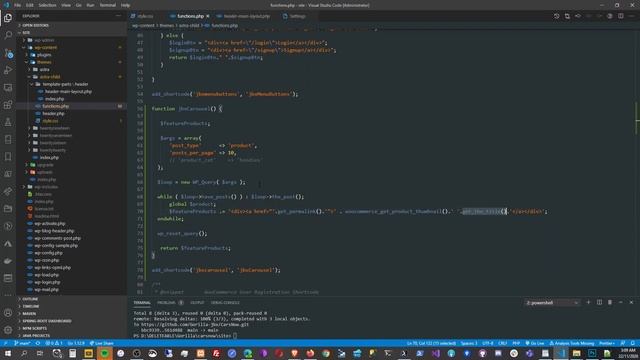Click Go Live in status bar
Viewport: 640px width, 360px height.
535,343
